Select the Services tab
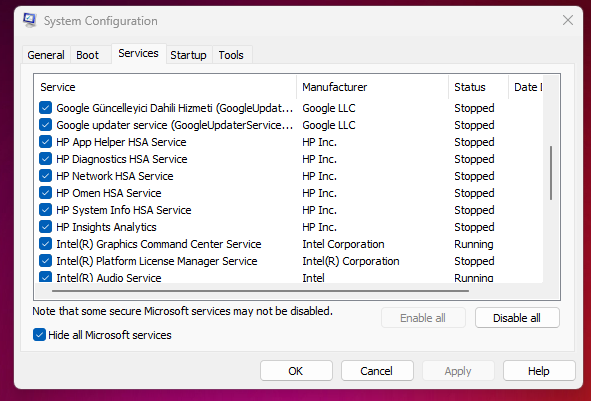The width and height of the screenshot is (591, 401). point(138,54)
